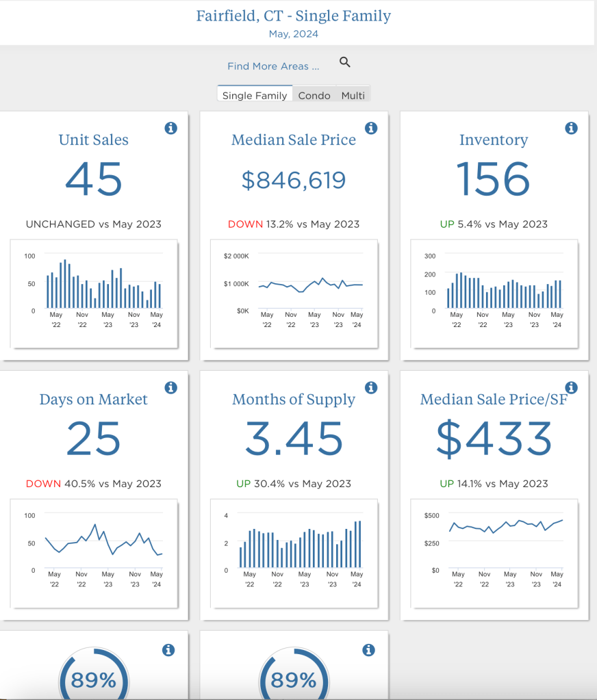Switch to the Multi tab
This screenshot has width=597, height=700.
point(353,95)
